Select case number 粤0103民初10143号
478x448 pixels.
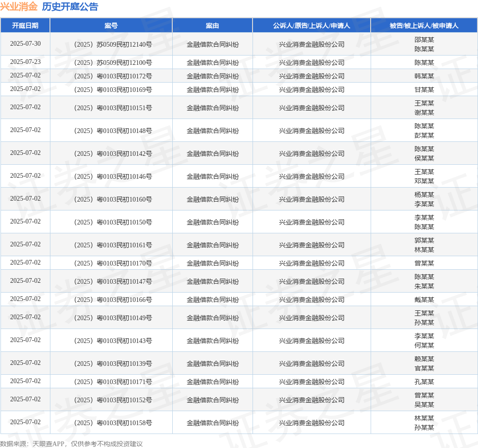(113, 341)
